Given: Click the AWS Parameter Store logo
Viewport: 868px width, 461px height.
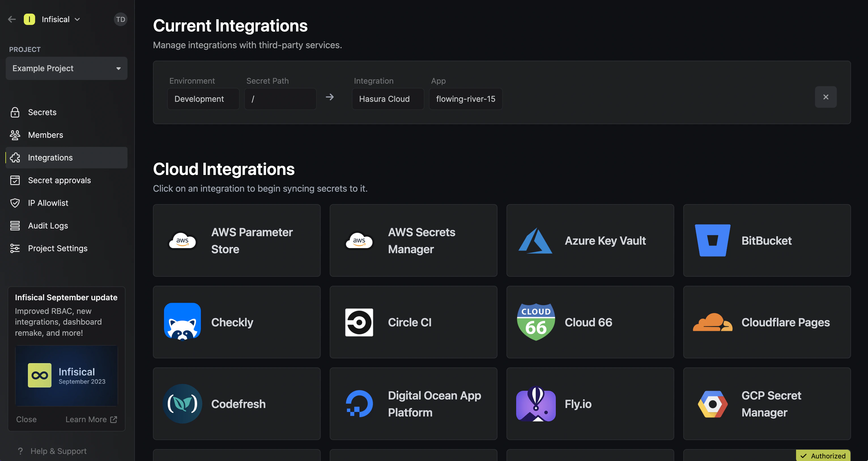Looking at the screenshot, I should click(x=182, y=241).
